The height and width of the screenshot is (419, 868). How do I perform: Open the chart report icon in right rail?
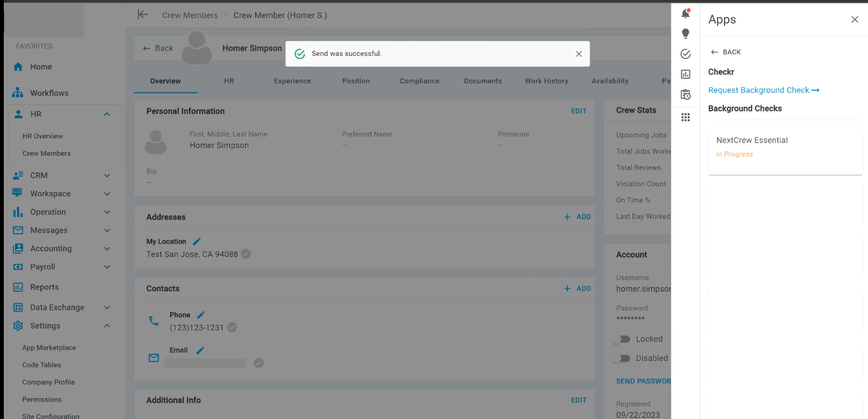tap(686, 74)
